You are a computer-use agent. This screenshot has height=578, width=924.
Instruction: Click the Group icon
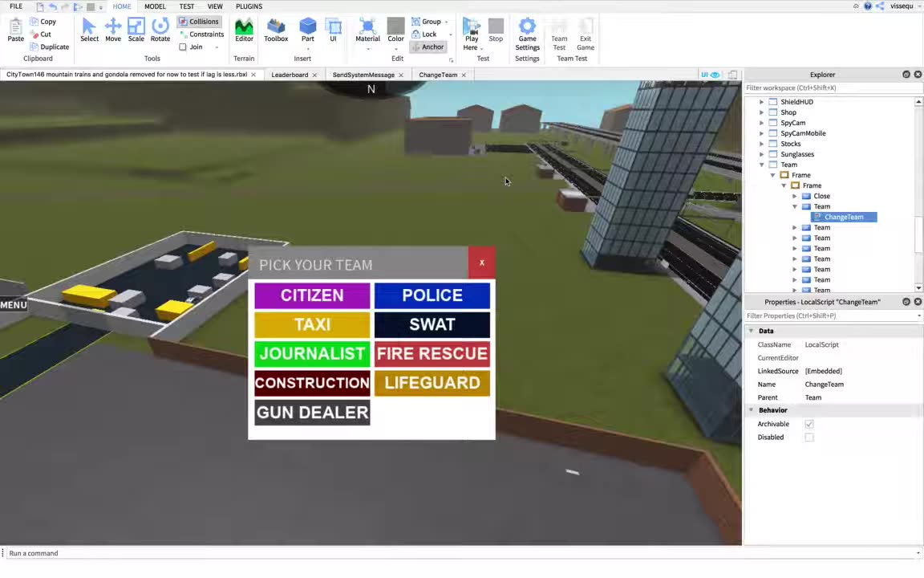coord(416,21)
